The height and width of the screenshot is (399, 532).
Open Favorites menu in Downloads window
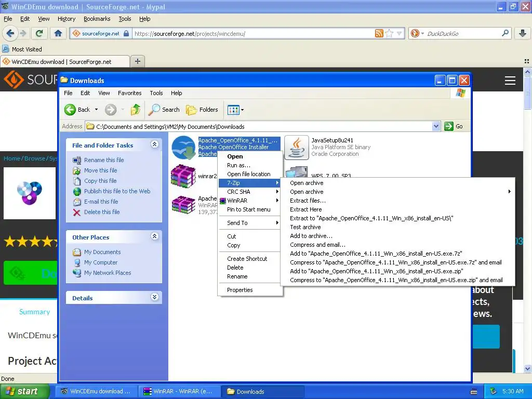click(129, 93)
